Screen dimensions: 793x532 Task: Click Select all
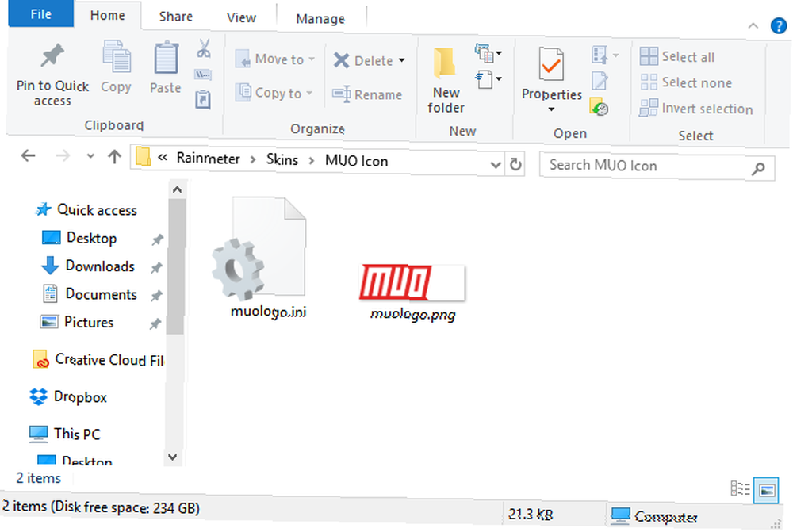click(x=677, y=56)
